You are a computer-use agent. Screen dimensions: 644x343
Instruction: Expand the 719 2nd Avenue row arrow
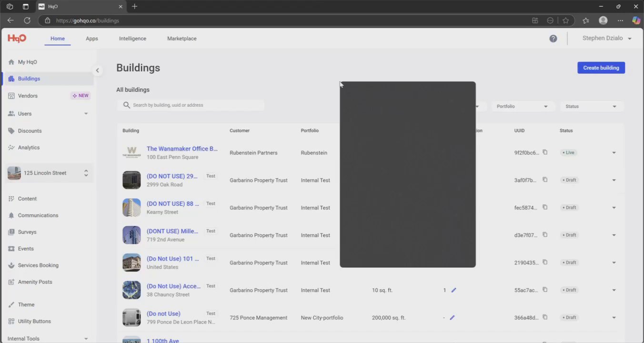pyautogui.click(x=614, y=235)
